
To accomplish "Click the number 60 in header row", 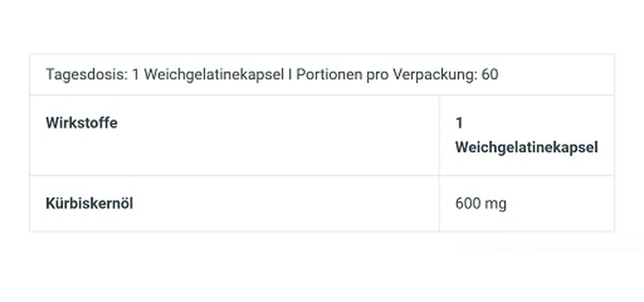I will (490, 75).
